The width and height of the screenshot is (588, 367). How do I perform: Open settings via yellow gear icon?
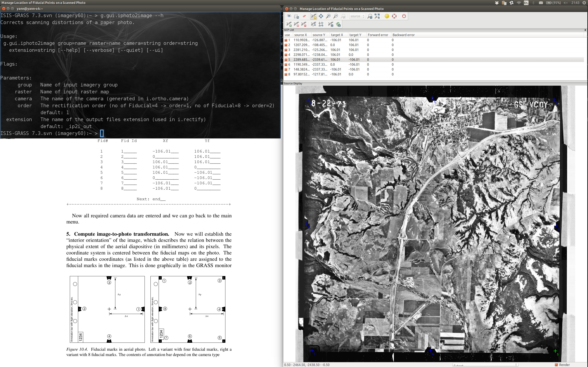[x=387, y=16]
